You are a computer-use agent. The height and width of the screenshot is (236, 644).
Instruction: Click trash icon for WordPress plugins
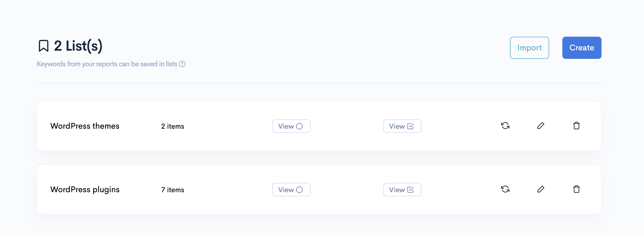[x=577, y=189]
